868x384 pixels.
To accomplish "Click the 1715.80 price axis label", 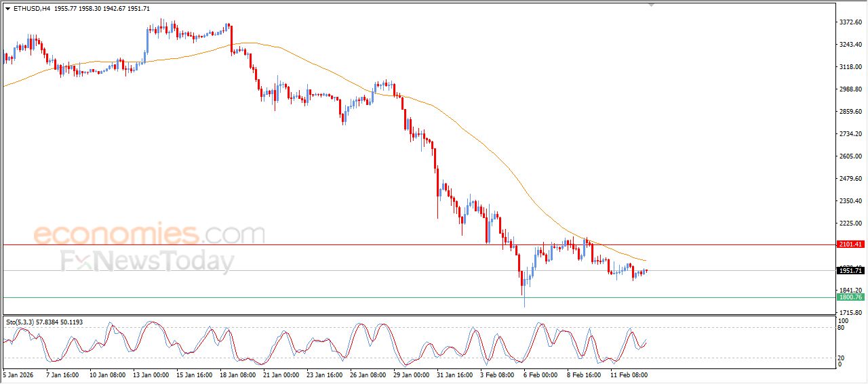I will point(850,312).
